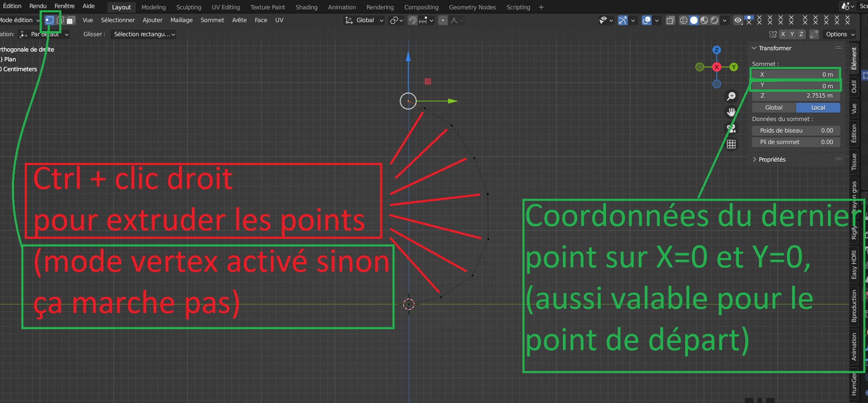This screenshot has width=868, height=403.
Task: Open the Maillage menu
Action: [x=181, y=20]
